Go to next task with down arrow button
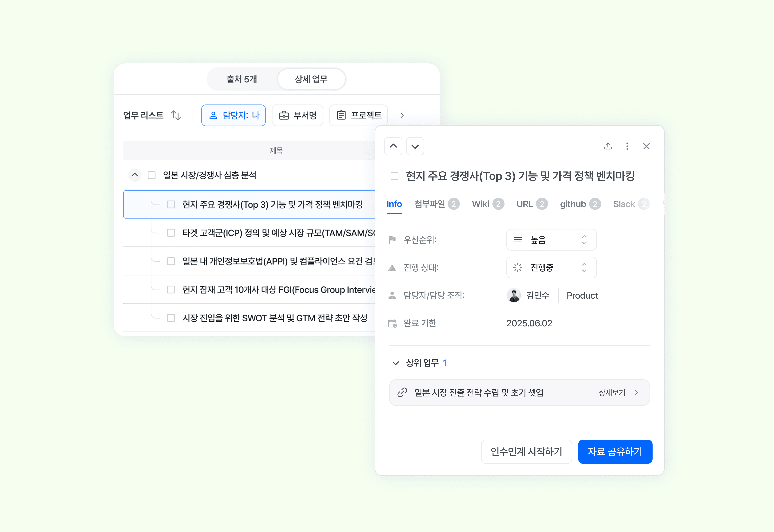Image resolution: width=774 pixels, height=532 pixels. 415,146
